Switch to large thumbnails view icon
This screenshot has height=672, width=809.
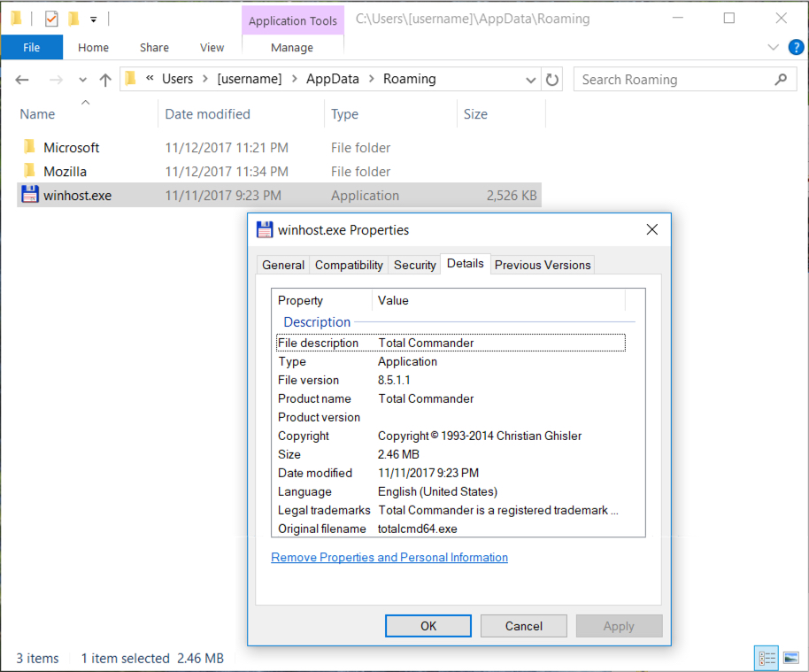[x=791, y=658]
